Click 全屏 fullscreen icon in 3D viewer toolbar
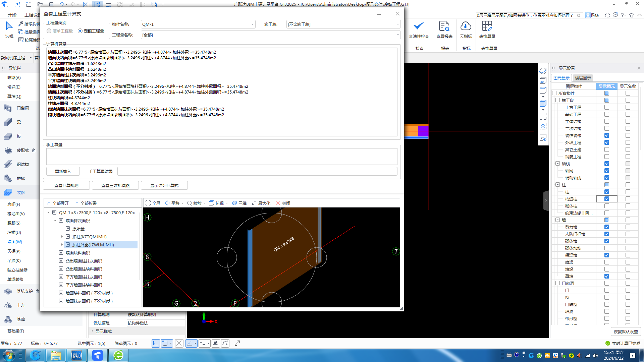Screen dimensions: 644x362 pos(148,203)
